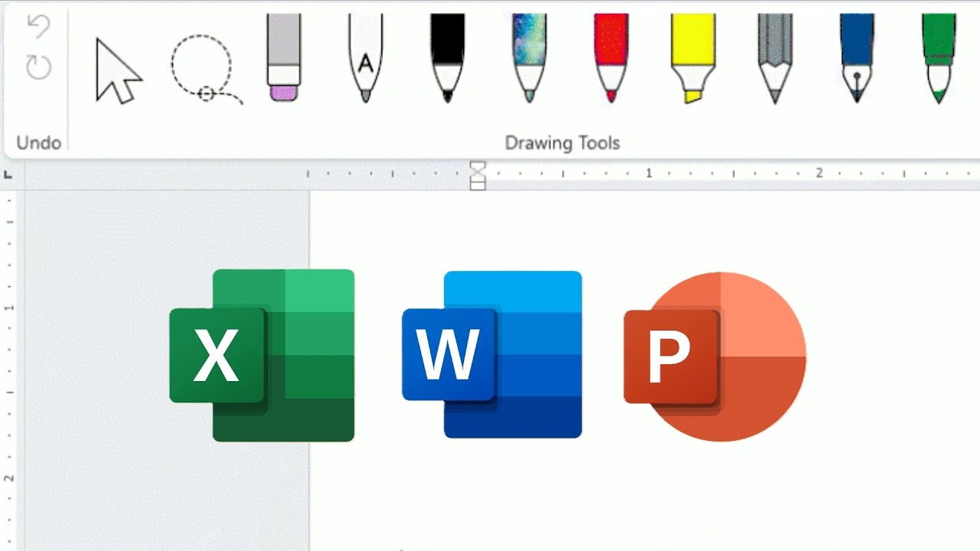Click the 2 inch mark on horizontal ruler
Screen dimensions: 980x551
[x=818, y=174]
